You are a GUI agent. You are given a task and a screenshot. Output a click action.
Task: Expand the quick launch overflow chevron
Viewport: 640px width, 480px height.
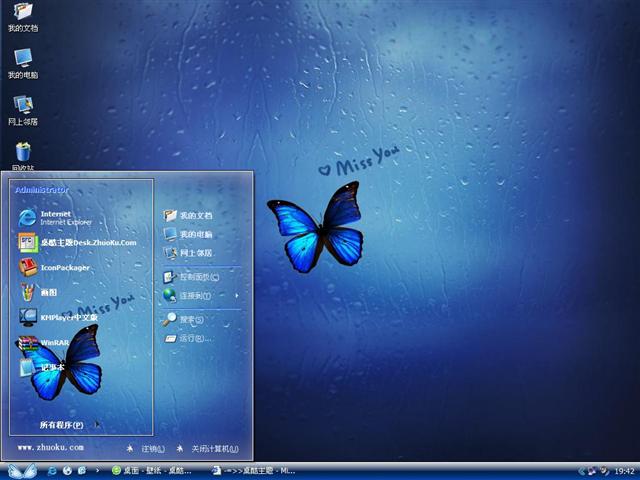coord(97,471)
